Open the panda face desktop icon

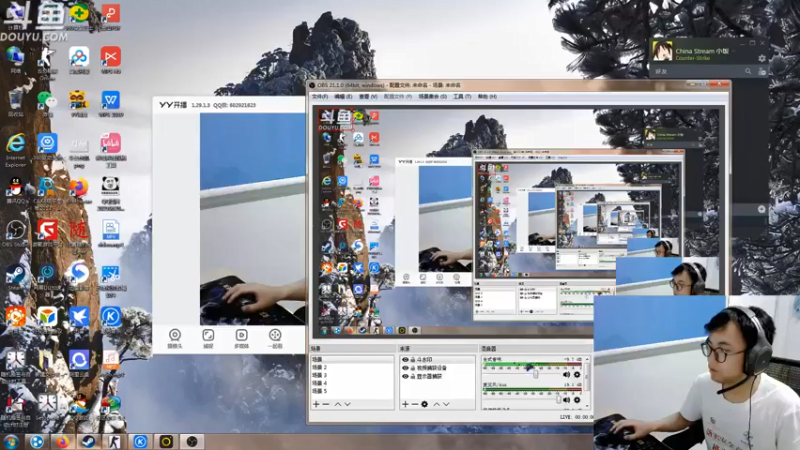click(111, 193)
